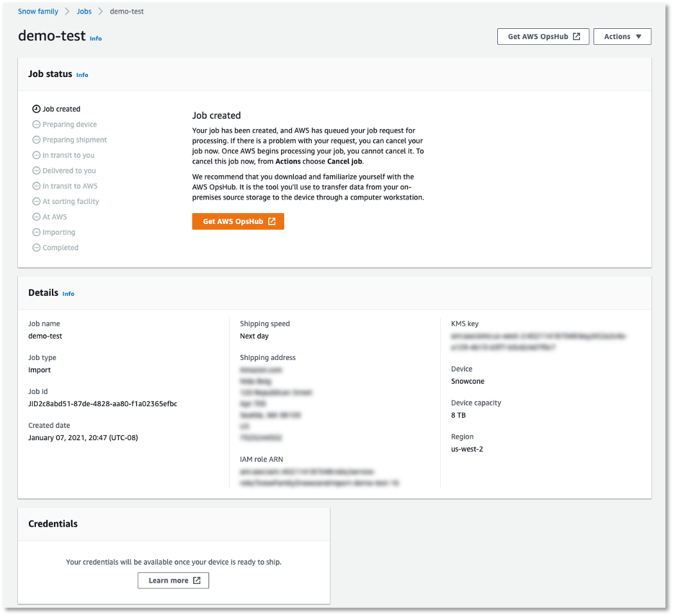675x616 pixels.
Task: Open the Actions dropdown menu
Action: click(622, 37)
